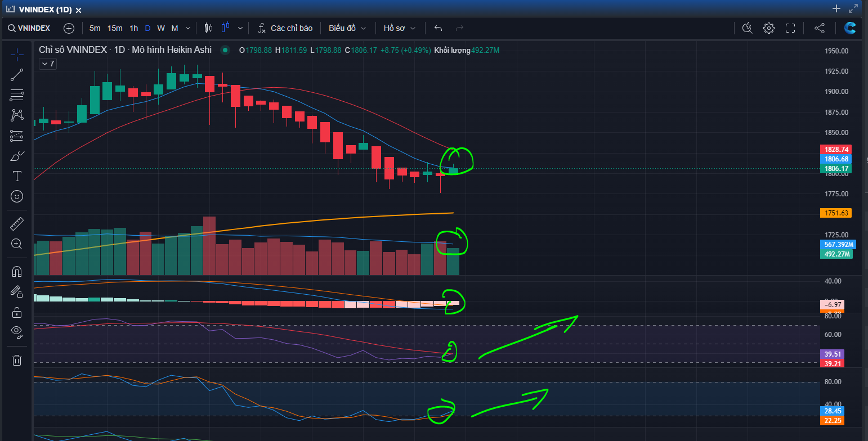
Task: Select the crosshair cursor tool
Action: pyautogui.click(x=17, y=55)
